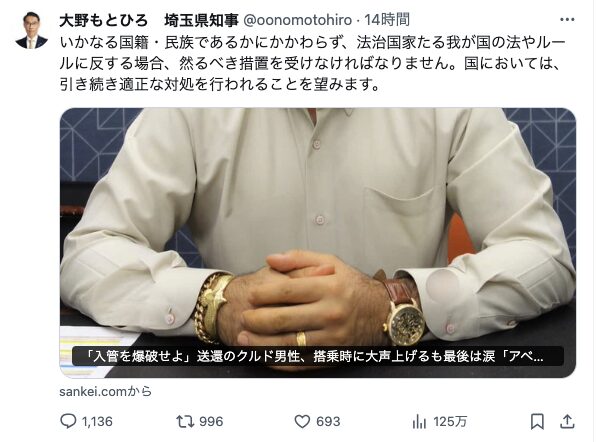Click the retweet arrows icon
This screenshot has width=596, height=442.
pyautogui.click(x=185, y=421)
